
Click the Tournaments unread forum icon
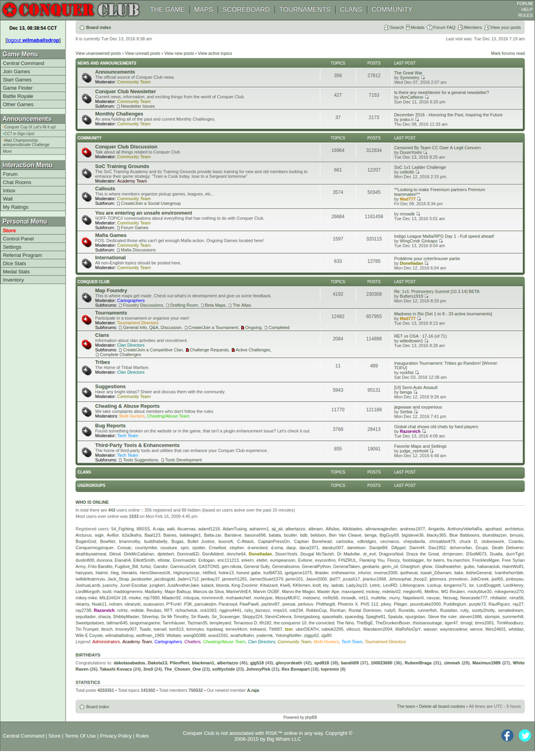(x=87, y=320)
